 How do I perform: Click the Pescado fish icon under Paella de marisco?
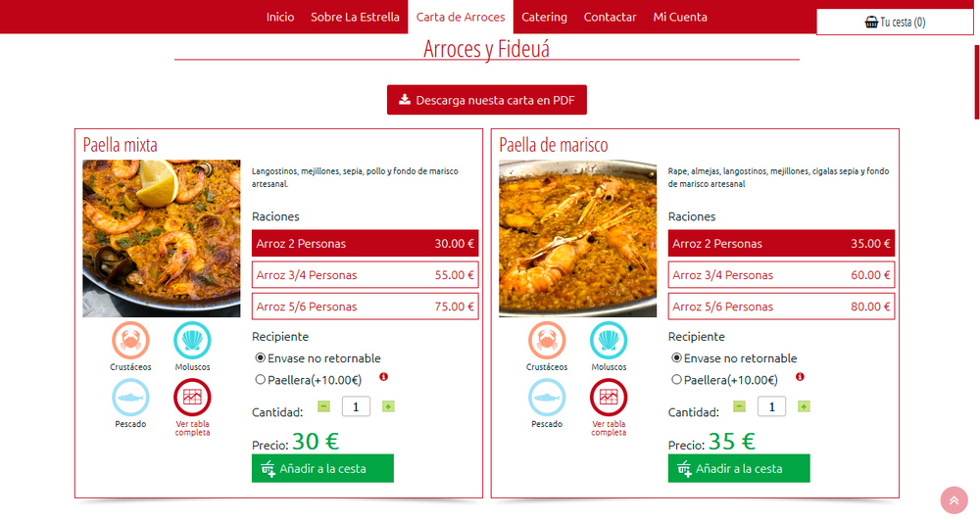pyautogui.click(x=547, y=398)
